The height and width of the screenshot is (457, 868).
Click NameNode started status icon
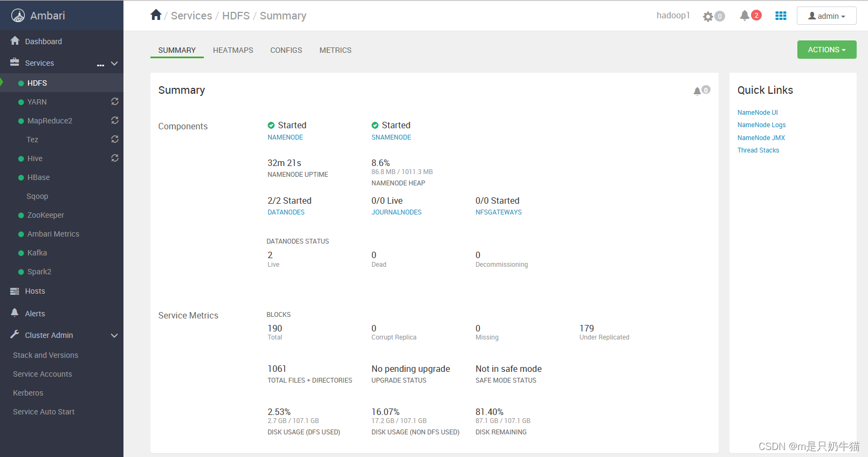click(271, 125)
